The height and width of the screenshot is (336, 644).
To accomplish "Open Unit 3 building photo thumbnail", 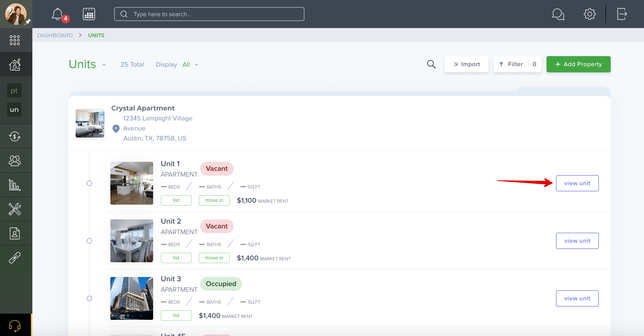I will point(132,298).
